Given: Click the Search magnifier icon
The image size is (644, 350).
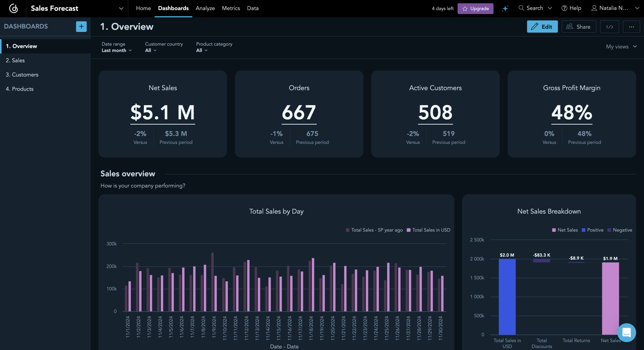Looking at the screenshot, I should (x=521, y=8).
